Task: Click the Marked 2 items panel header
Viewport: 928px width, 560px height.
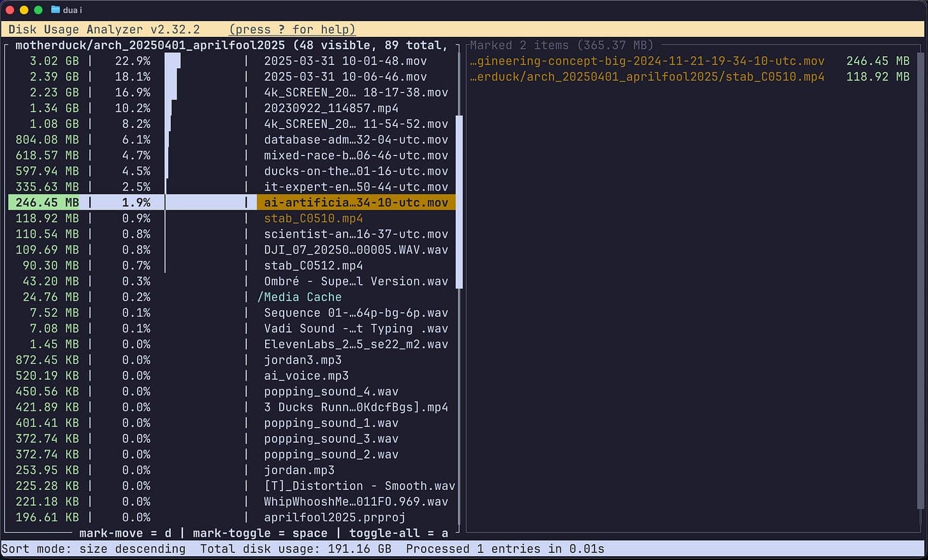Action: [562, 45]
